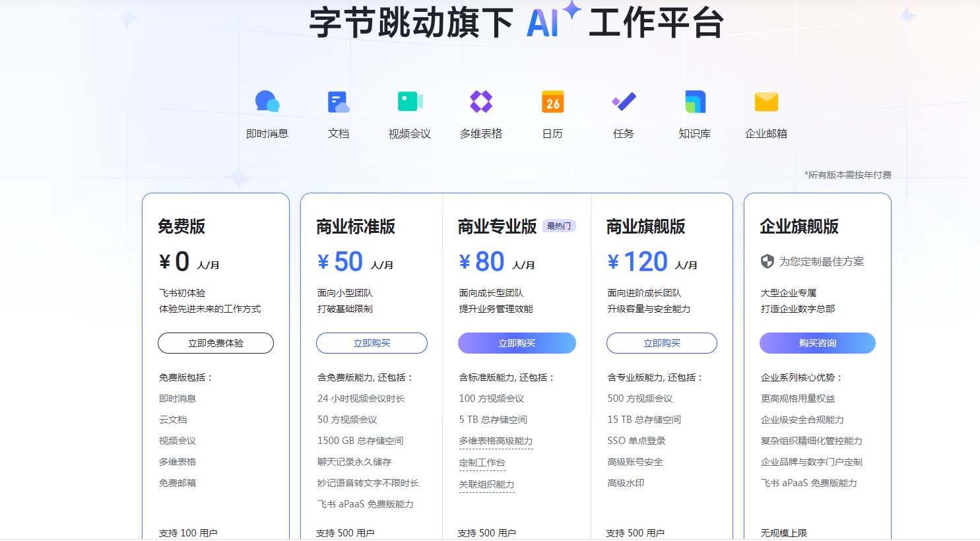Click the 多维表格 purple diamond icon

pyautogui.click(x=481, y=102)
